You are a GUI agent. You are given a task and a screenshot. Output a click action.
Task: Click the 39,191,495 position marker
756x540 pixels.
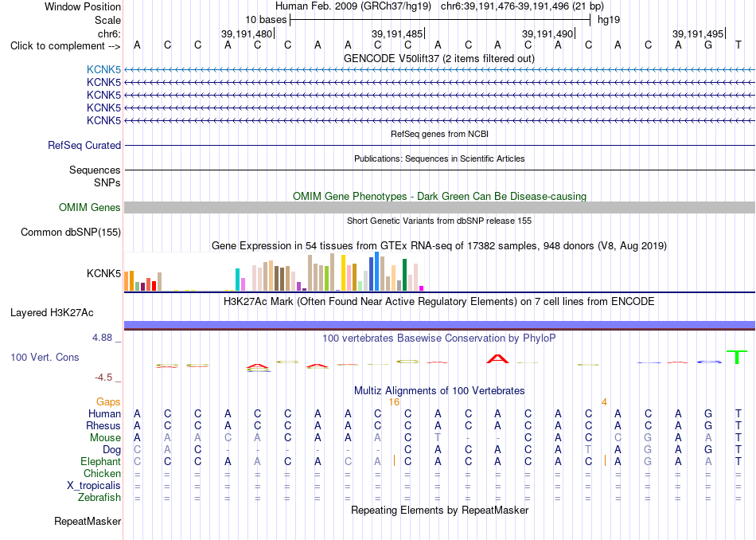click(x=698, y=33)
